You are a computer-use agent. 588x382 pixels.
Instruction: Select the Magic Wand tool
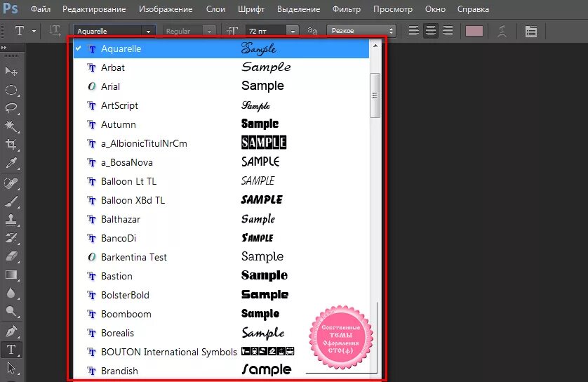coord(11,126)
